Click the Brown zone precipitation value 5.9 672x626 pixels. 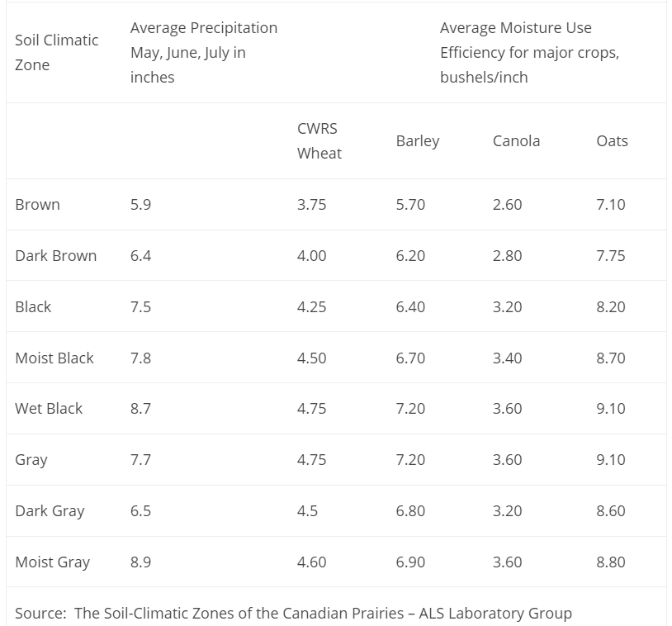pyautogui.click(x=140, y=205)
